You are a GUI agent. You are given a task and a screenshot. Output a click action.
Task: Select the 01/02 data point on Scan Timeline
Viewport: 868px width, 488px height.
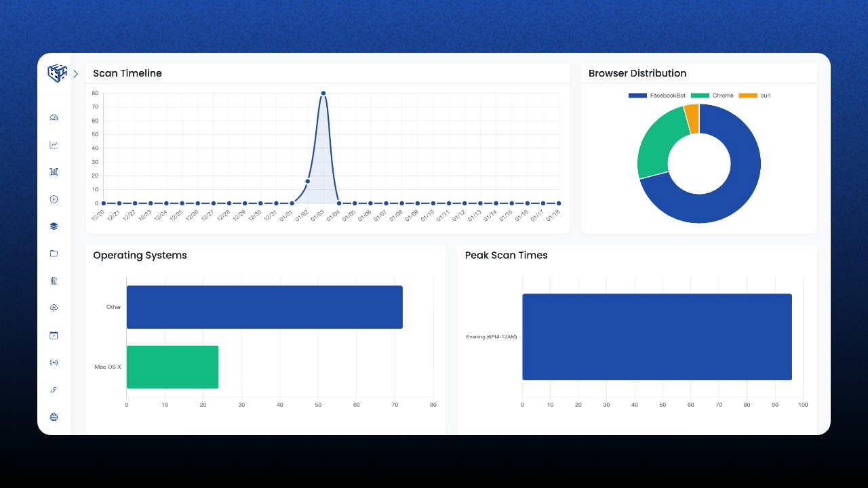pyautogui.click(x=308, y=181)
